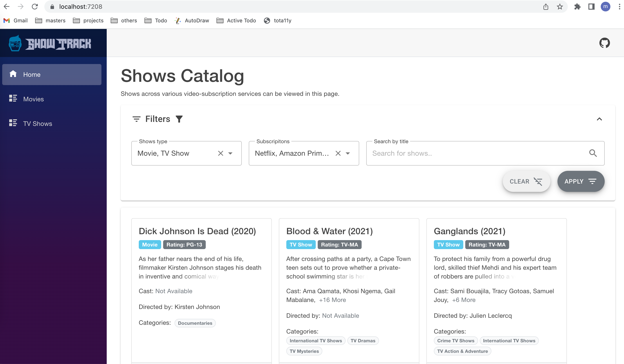Click the TV Mysteries category chip

tap(304, 351)
